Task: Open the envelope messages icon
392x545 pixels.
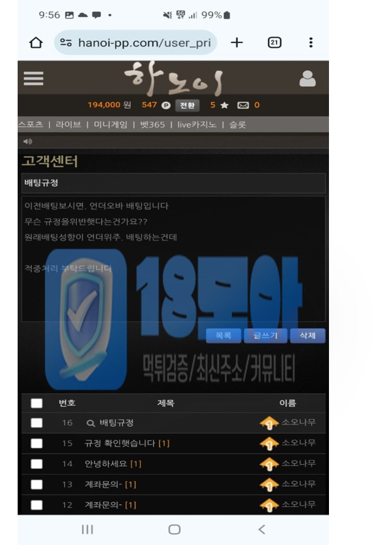Action: coord(243,105)
